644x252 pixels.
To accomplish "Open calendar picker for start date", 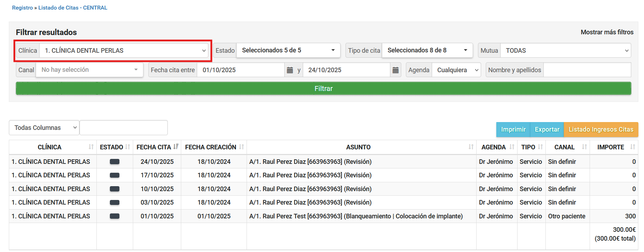I will coord(290,70).
